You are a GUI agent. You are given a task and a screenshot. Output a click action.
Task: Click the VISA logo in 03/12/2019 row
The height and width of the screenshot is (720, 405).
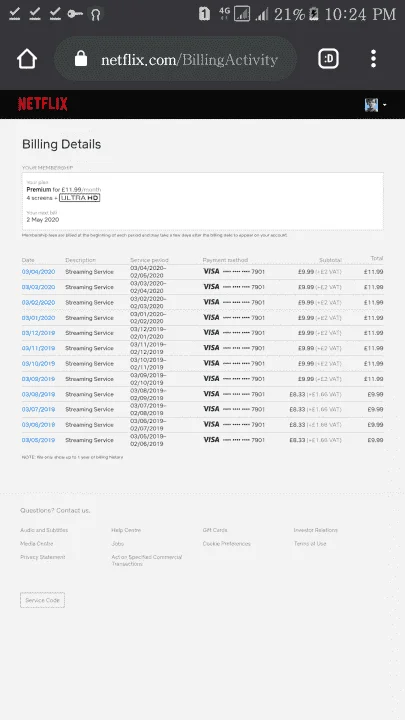click(211, 332)
